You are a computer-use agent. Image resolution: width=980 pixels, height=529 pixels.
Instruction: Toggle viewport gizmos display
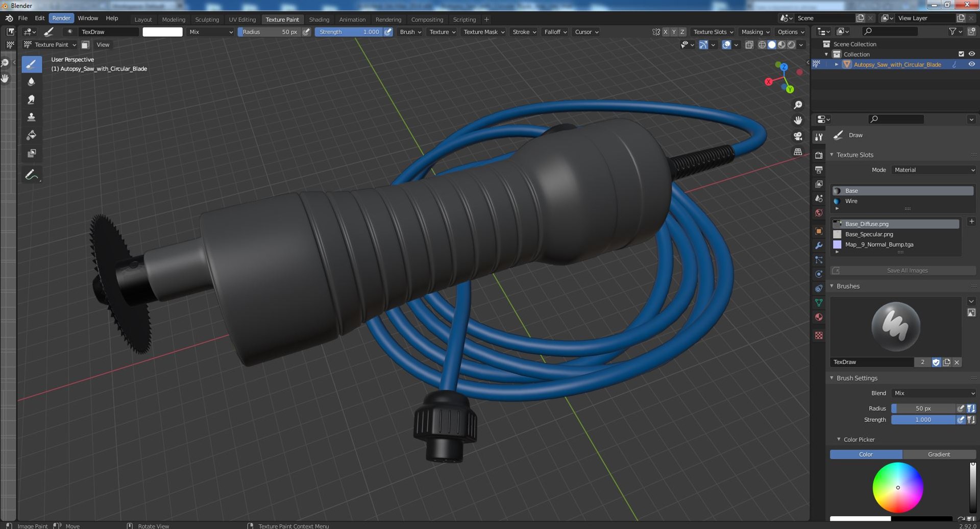(703, 45)
